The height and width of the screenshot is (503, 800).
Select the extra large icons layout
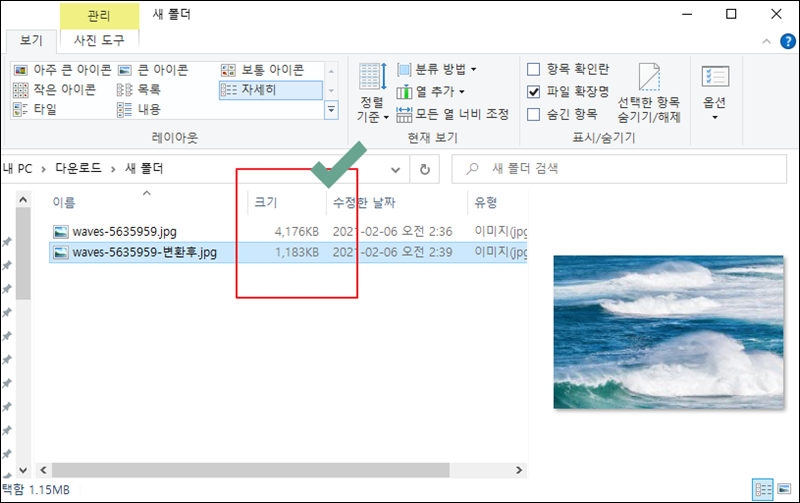coord(62,69)
